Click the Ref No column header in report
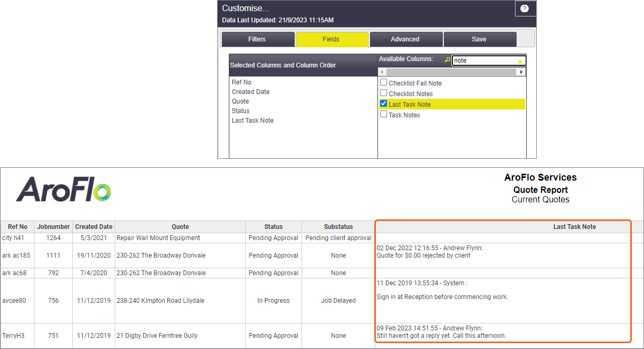This screenshot has width=644, height=349. pyautogui.click(x=18, y=227)
